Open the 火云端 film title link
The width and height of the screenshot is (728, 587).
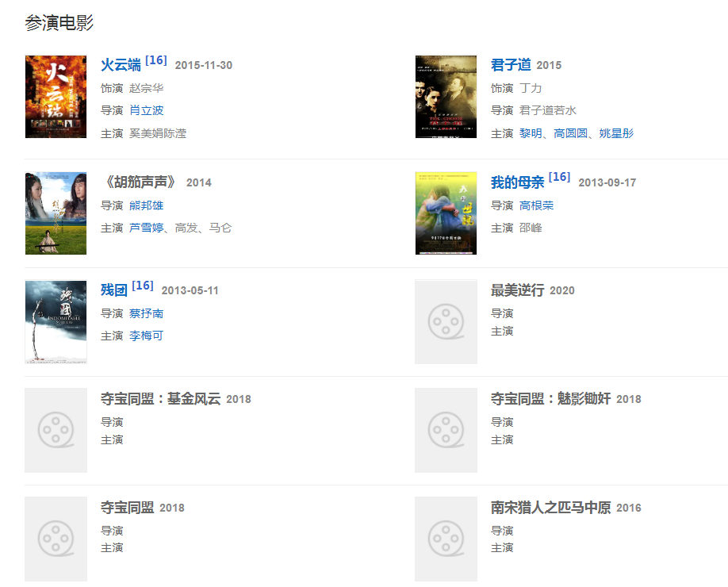[x=121, y=65]
